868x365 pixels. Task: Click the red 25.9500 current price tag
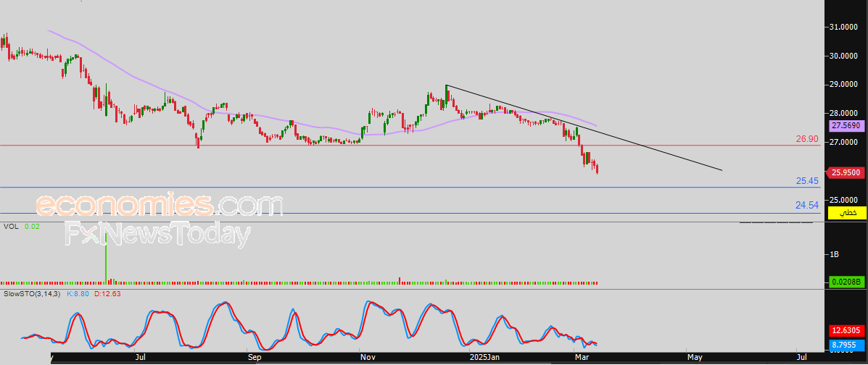pyautogui.click(x=847, y=172)
